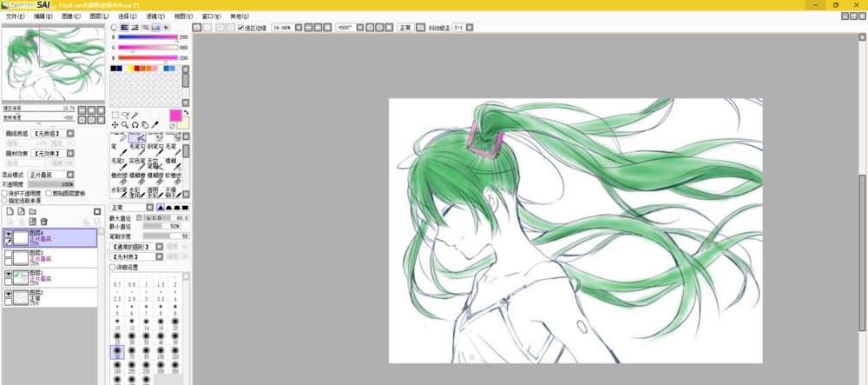The height and width of the screenshot is (385, 868).
Task: Zoom out using the top toolbar minus
Action: click(309, 27)
